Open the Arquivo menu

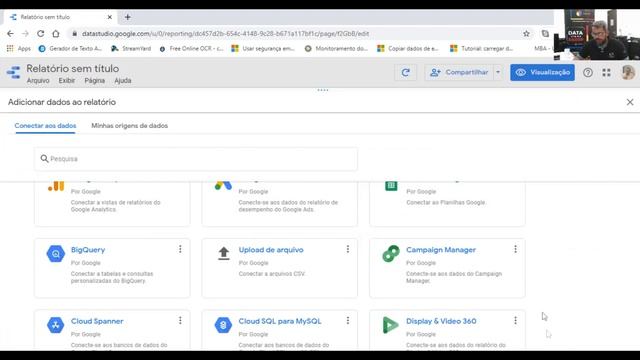point(38,80)
